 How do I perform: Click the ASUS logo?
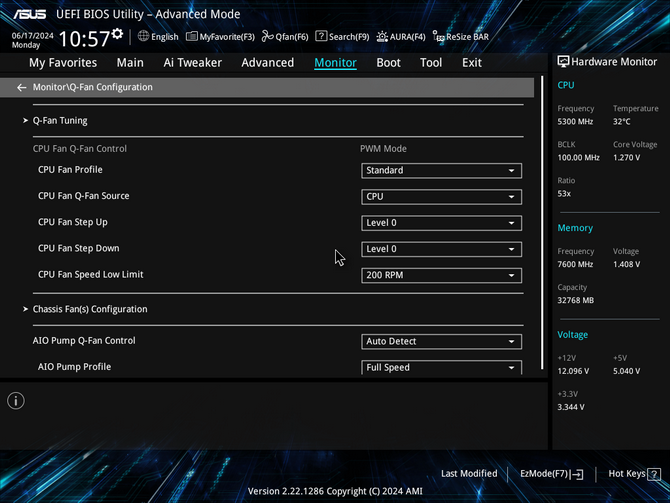[29, 14]
